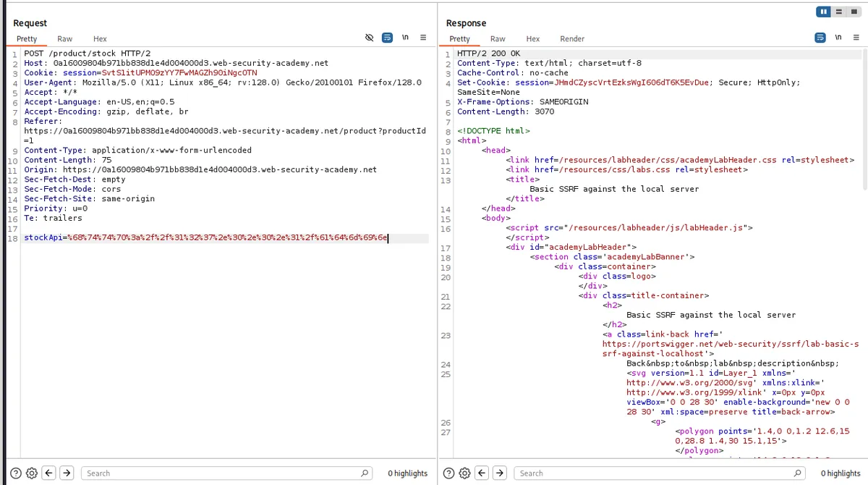Click the '<!DOCTYPE html>' line
This screenshot has height=485, width=868.
click(493, 131)
